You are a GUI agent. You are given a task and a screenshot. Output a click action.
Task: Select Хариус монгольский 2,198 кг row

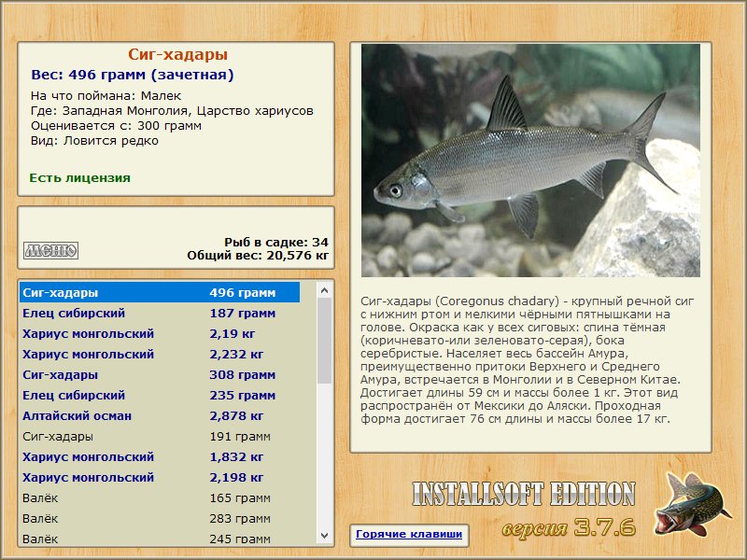pos(160,477)
